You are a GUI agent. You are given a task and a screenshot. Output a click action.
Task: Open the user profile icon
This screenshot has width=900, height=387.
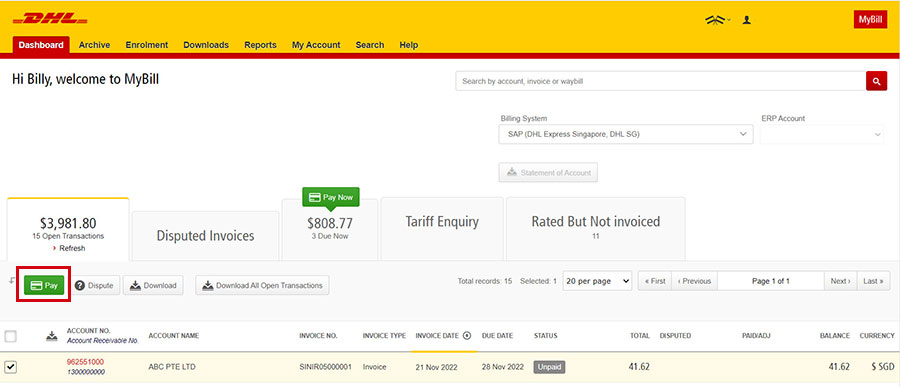pos(747,20)
